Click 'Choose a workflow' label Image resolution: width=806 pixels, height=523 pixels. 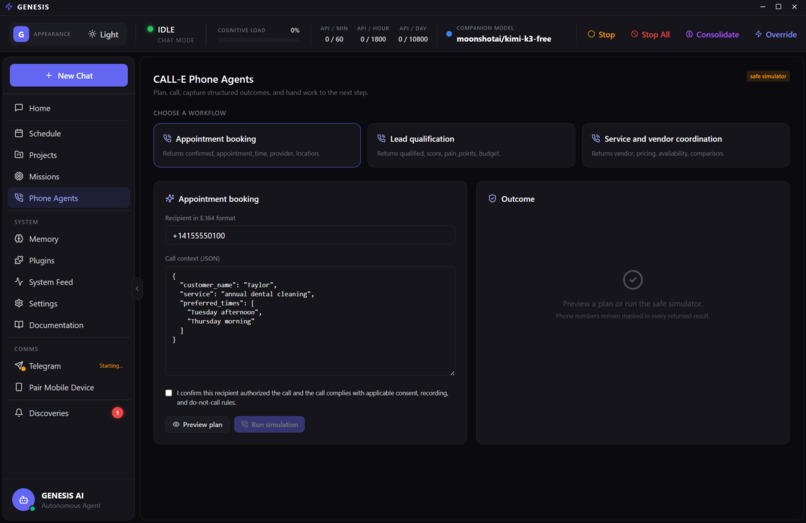tap(190, 113)
